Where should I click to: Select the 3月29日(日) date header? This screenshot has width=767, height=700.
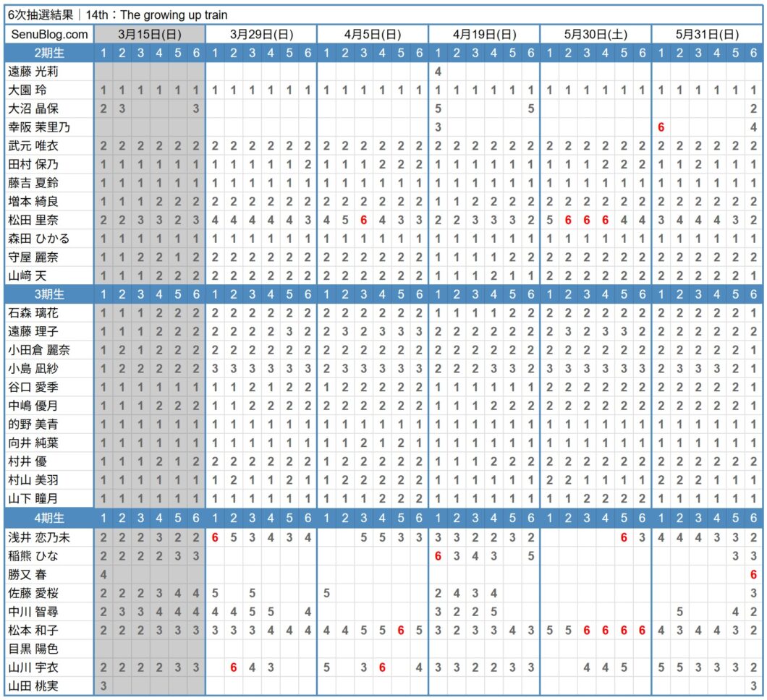(x=261, y=34)
